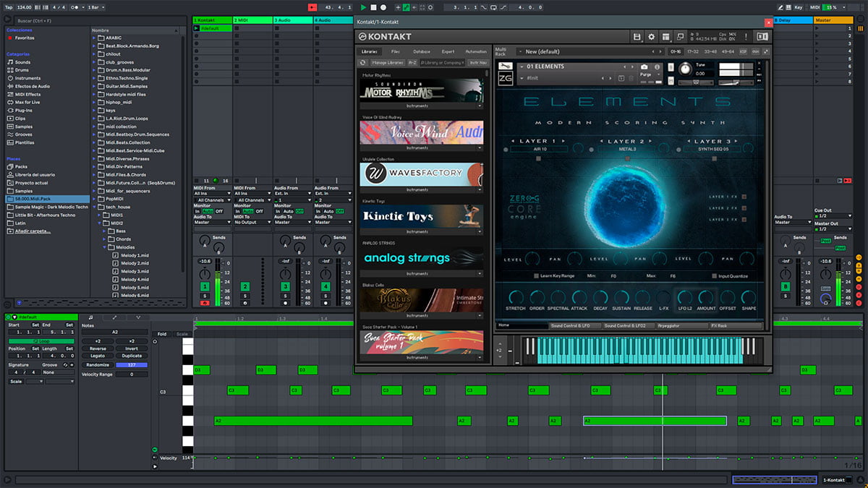
Task: Click the library refresh icon in Kontakt
Action: [363, 63]
